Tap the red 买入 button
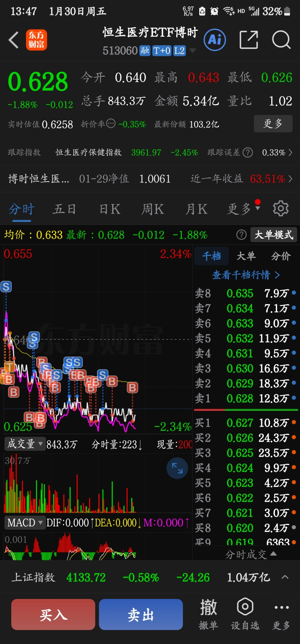This screenshot has width=300, height=644. click(x=53, y=614)
